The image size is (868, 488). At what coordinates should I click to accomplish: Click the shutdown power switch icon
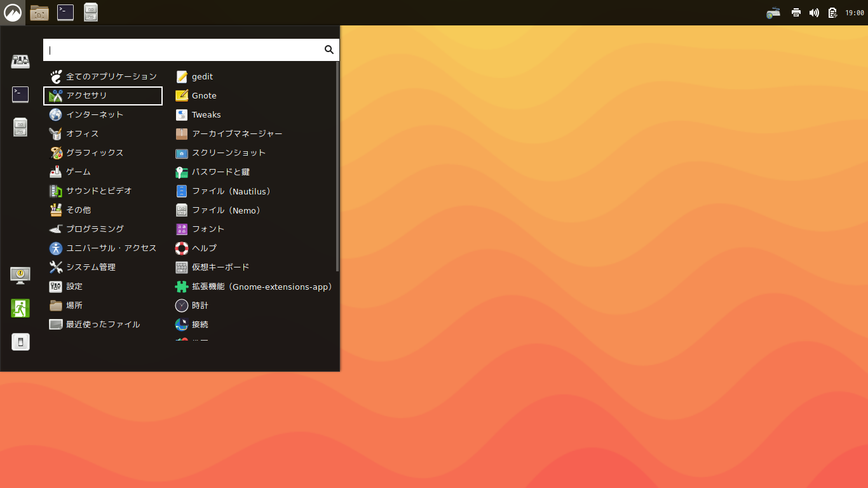(20, 342)
